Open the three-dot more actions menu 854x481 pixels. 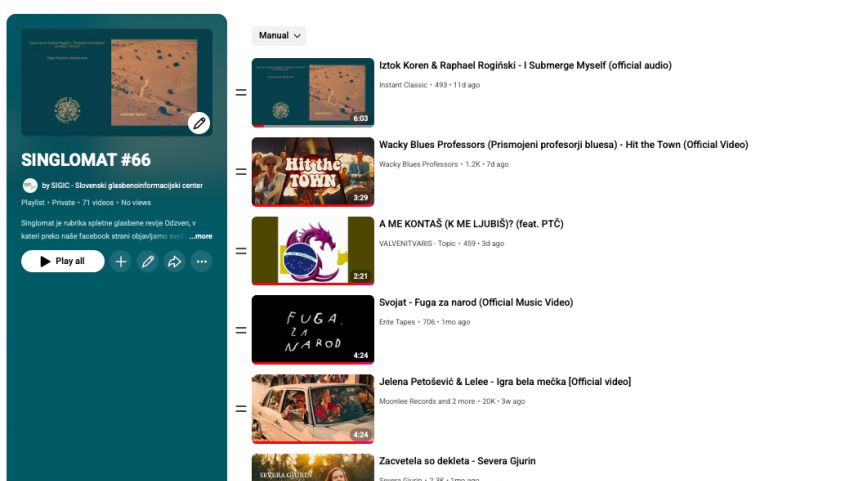(202, 262)
